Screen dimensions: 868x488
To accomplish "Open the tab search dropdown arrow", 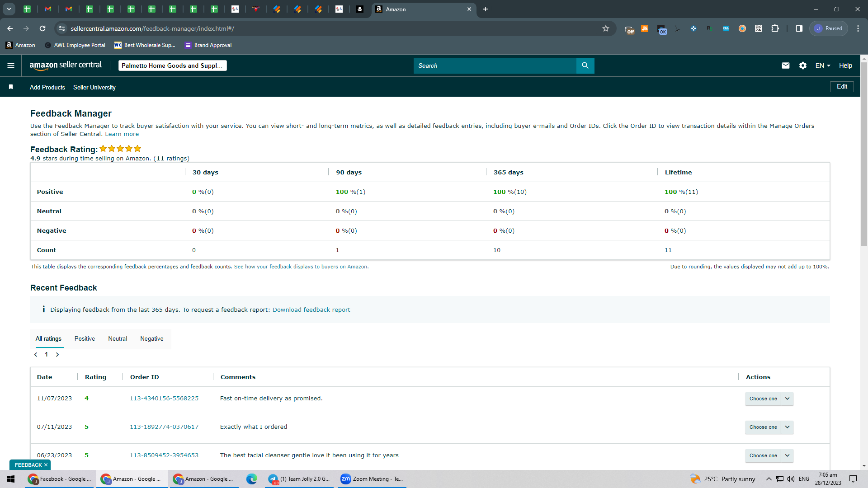I will click(x=9, y=9).
